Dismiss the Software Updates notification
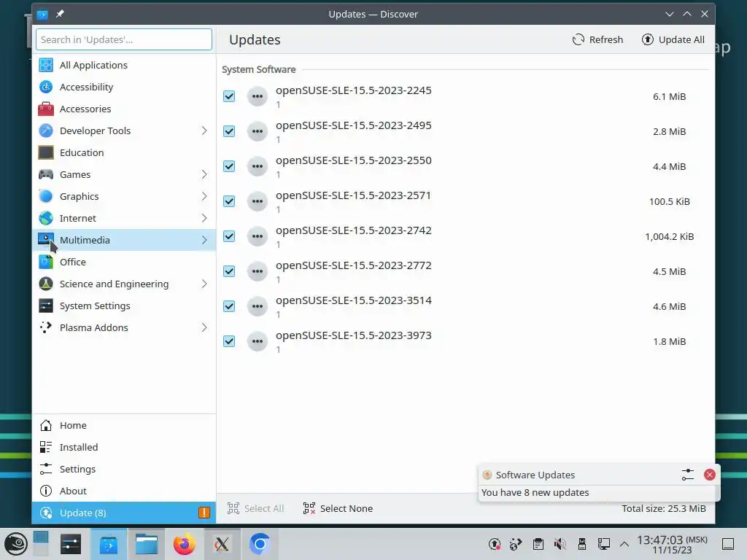This screenshot has width=747, height=560. click(709, 475)
